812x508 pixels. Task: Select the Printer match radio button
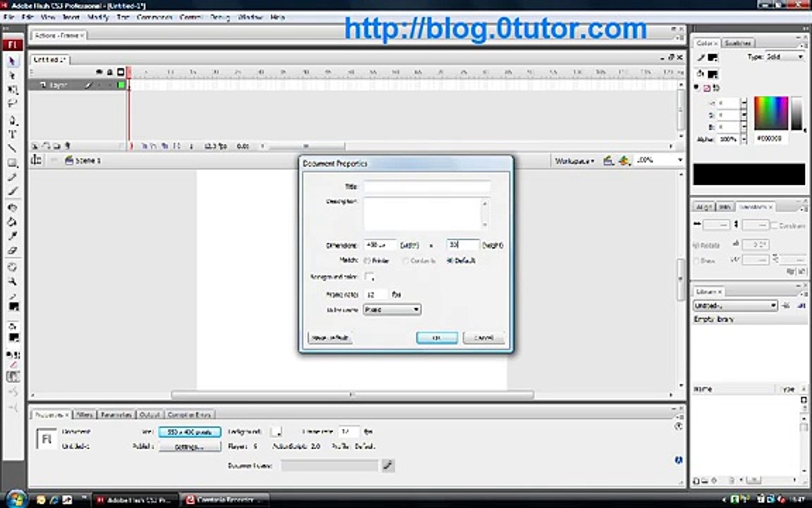click(367, 261)
